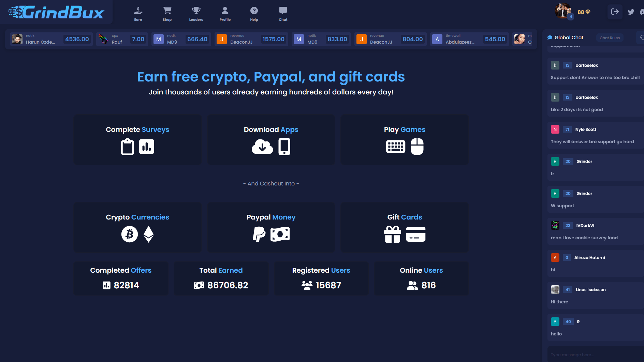Select the Earn navigation icon
This screenshot has width=644, height=362.
[x=138, y=10]
